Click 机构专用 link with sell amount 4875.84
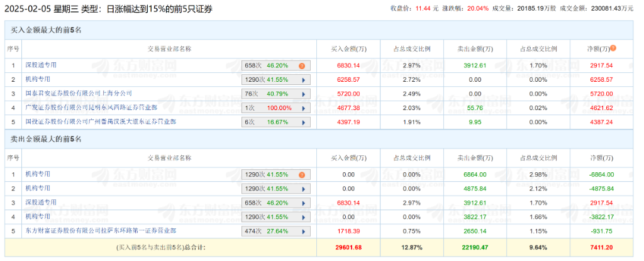 (37, 188)
